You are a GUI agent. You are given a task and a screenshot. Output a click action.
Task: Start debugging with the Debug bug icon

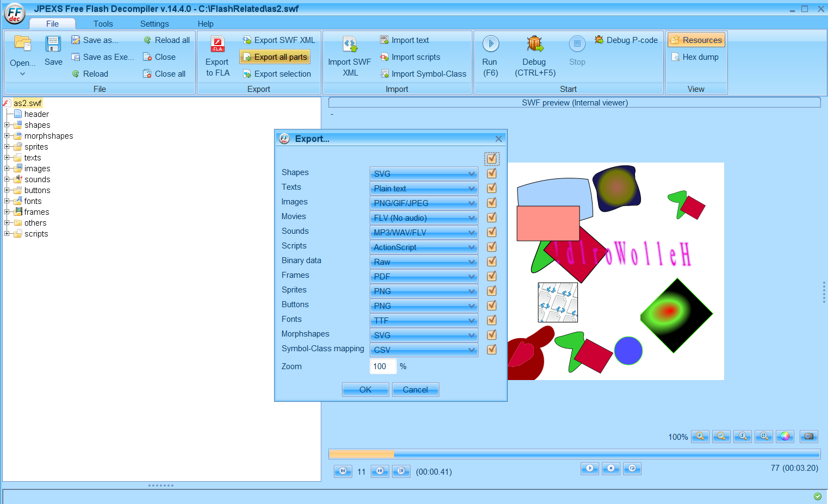pyautogui.click(x=535, y=43)
